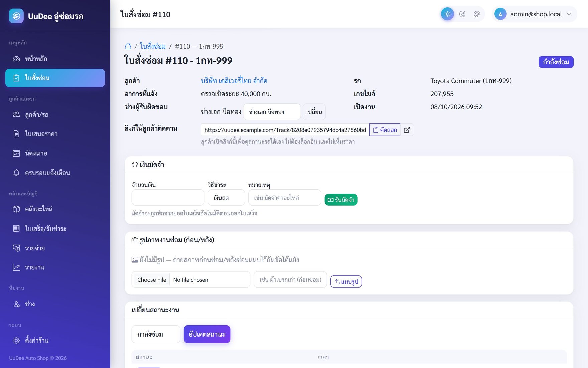Click the กำลังซ่อม status badge
Screen dimensions: 588x368
[556, 62]
